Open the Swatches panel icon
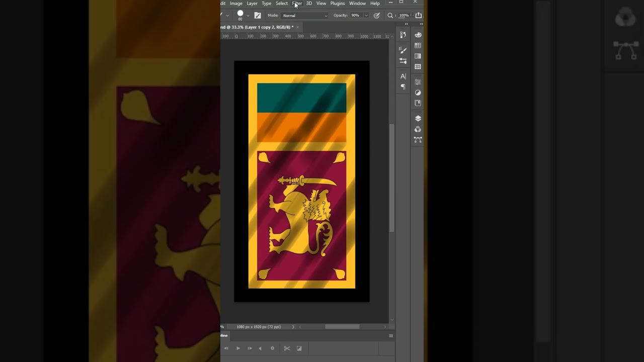Screen dimensions: 644x362 pyautogui.click(x=418, y=45)
